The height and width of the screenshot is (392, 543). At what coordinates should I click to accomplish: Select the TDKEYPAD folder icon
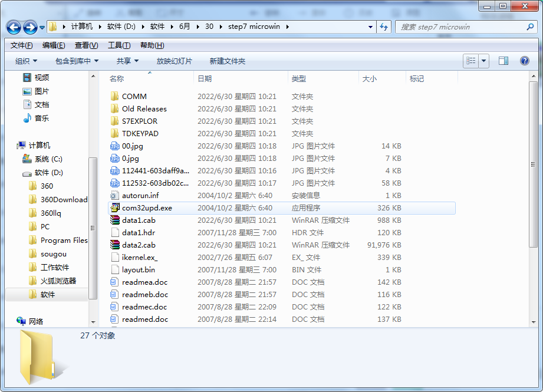click(114, 133)
